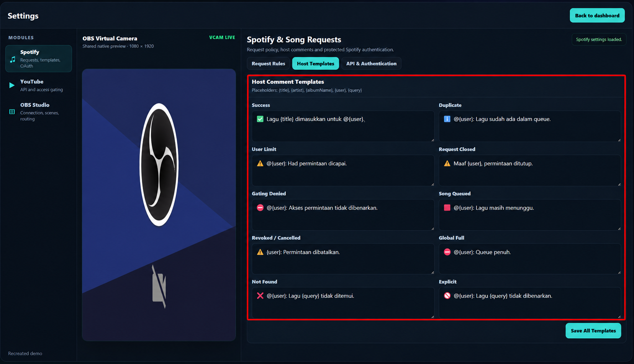Image resolution: width=634 pixels, height=364 pixels.
Task: Open the OBS Studio module
Action: tap(39, 111)
